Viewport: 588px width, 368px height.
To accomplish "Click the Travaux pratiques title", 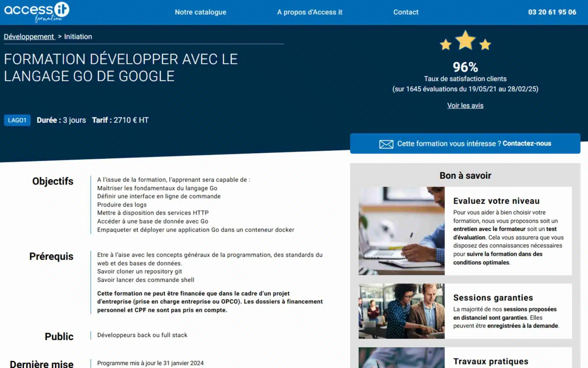I will [x=491, y=361].
